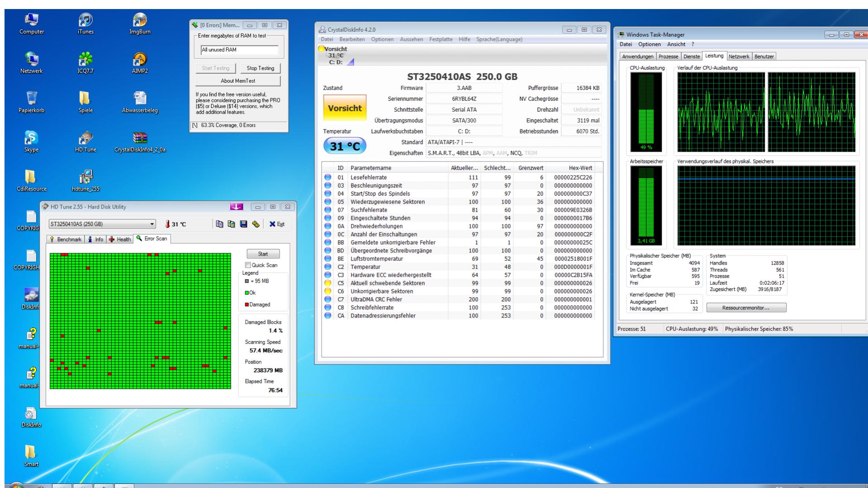Image resolution: width=868 pixels, height=488 pixels.
Task: Switch to the Benchmark tab in HD Tune
Action: 66,239
